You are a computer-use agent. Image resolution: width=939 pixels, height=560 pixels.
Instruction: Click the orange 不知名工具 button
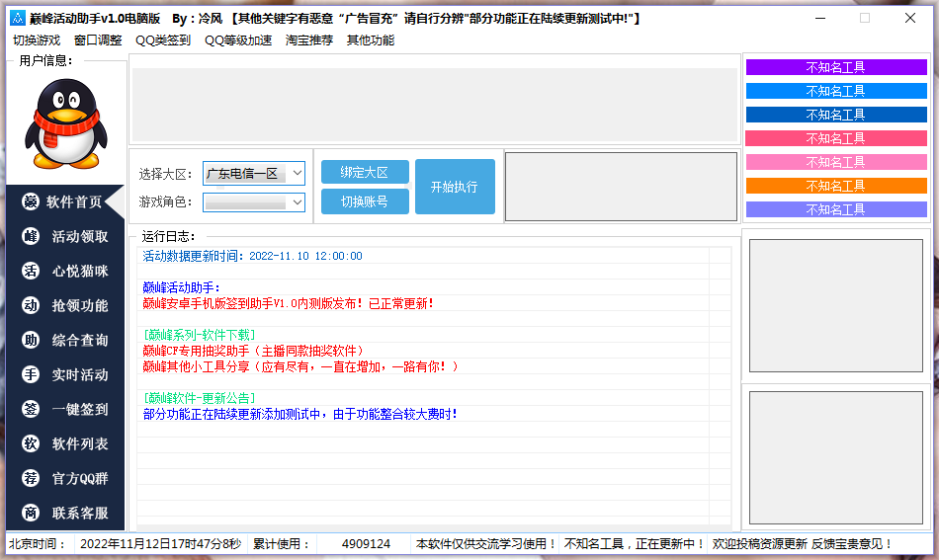pos(836,186)
